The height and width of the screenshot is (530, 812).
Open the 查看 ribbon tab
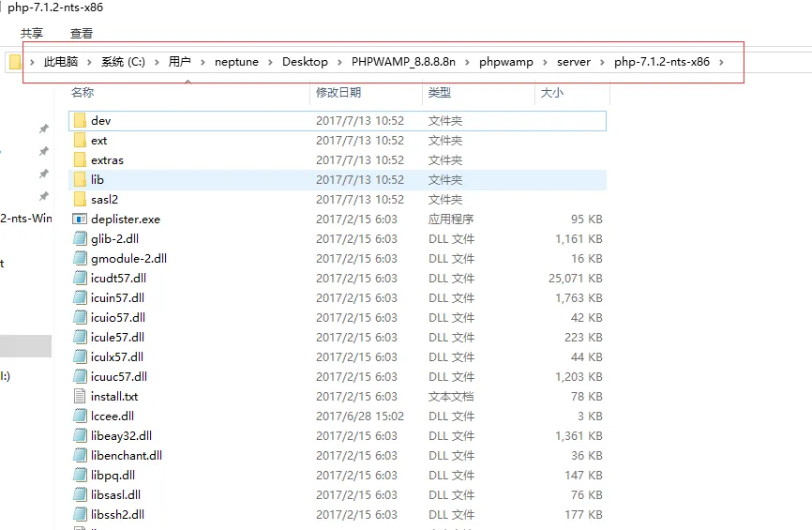point(82,34)
